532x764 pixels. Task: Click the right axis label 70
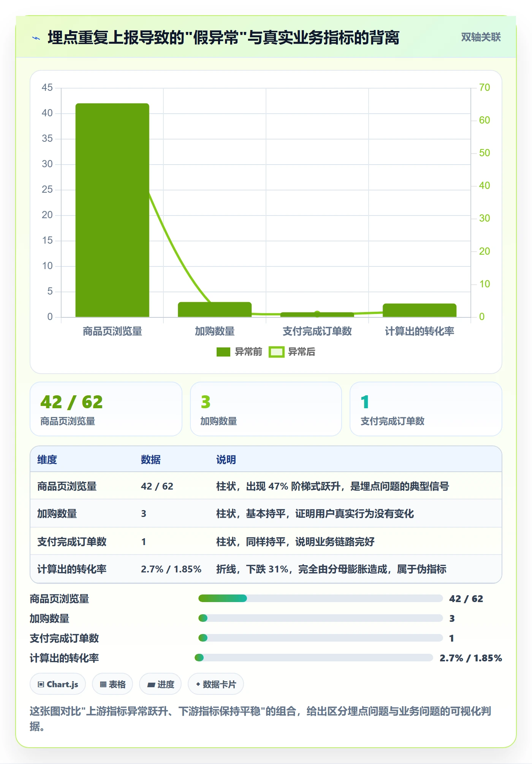click(x=484, y=88)
